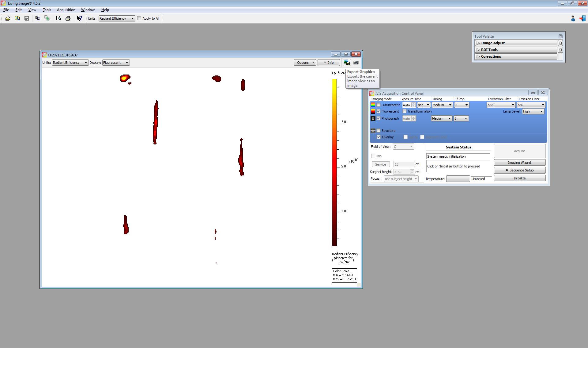Click the camera snapshot icon in image window

[x=356, y=63]
